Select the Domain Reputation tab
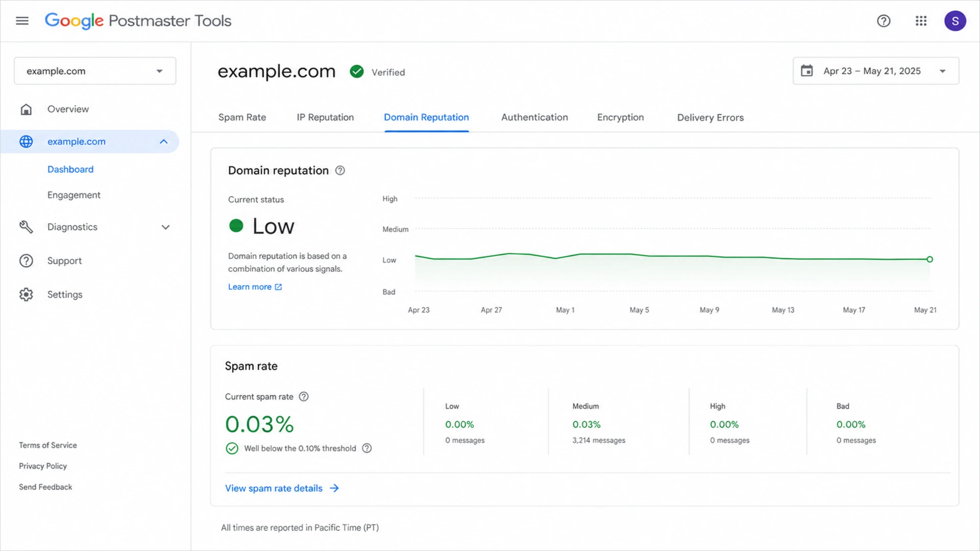This screenshot has width=980, height=551. (x=426, y=117)
